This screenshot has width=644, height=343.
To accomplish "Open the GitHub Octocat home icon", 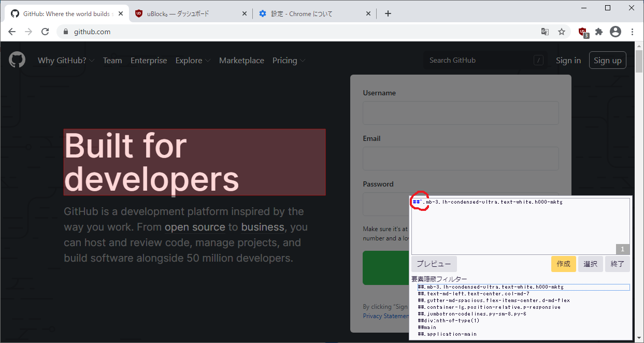I will coord(17,60).
